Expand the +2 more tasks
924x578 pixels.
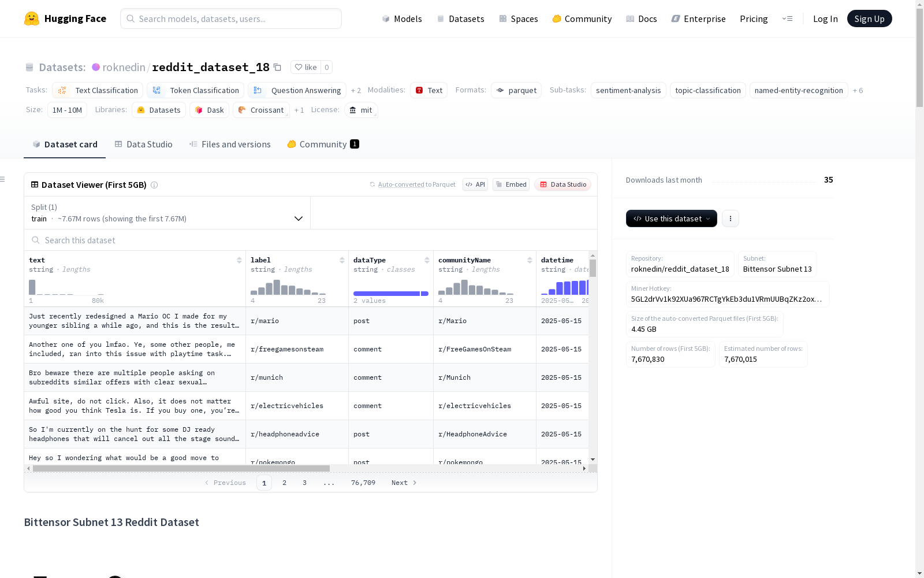[x=356, y=91]
